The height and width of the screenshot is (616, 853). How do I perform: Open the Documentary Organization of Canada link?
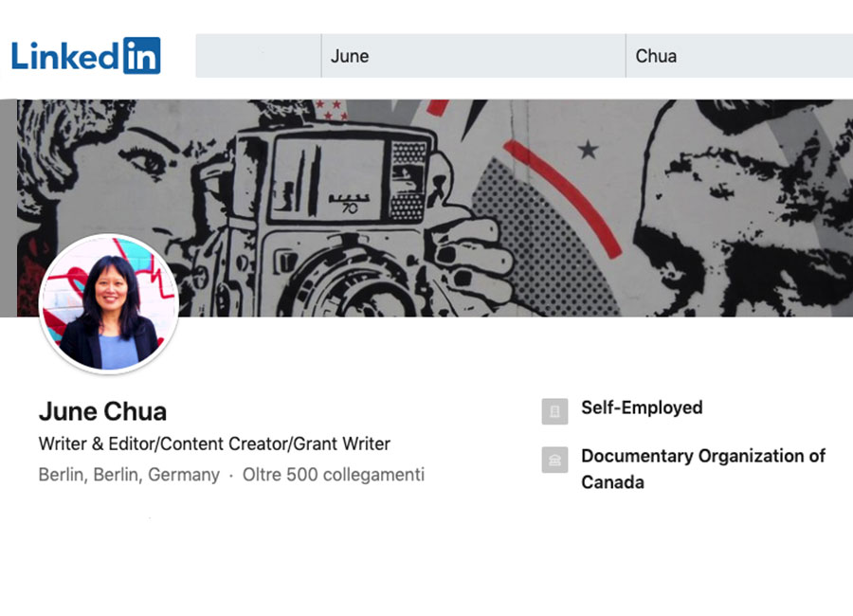702,468
